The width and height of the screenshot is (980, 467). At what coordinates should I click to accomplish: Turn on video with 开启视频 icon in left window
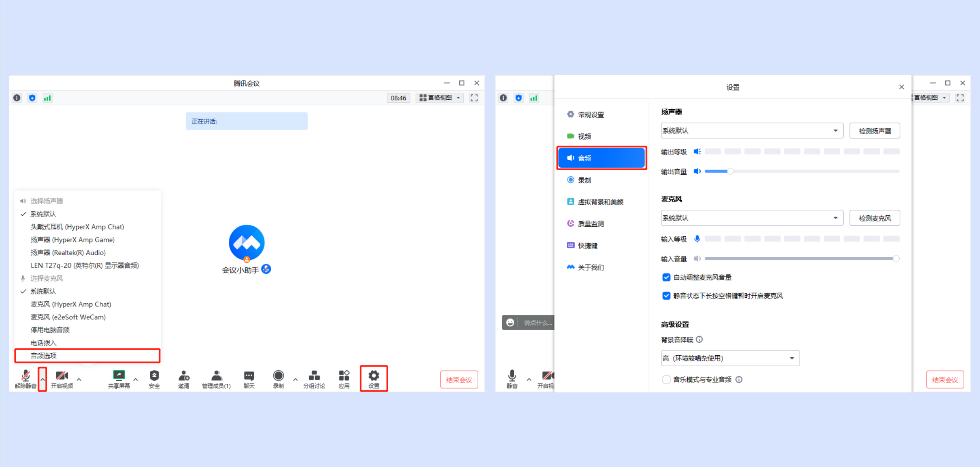pyautogui.click(x=62, y=376)
